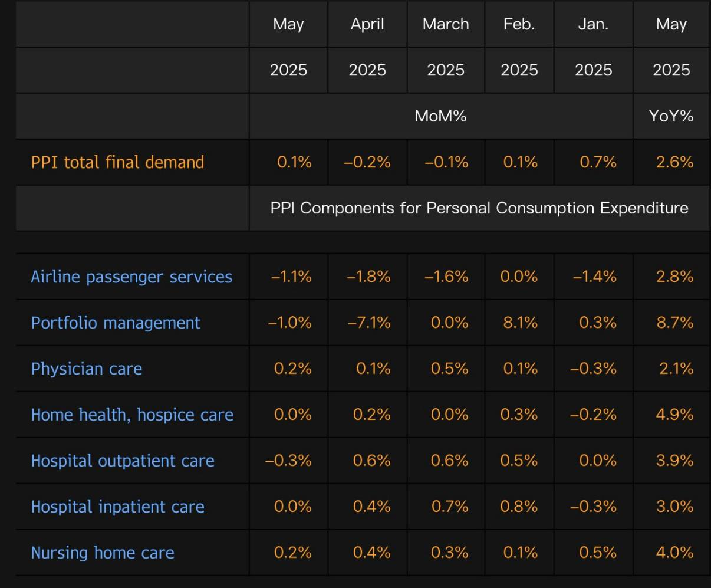Open the Nursing home care row

[x=103, y=553]
